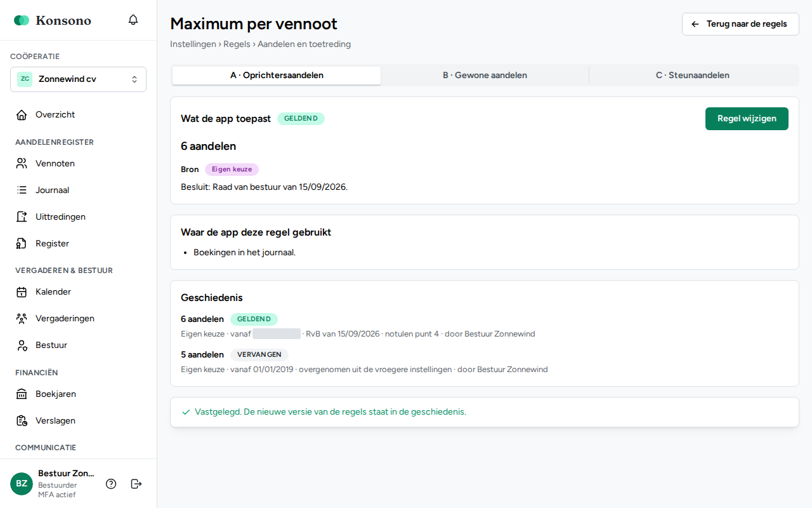Screen dimensions: 812x508
Task: Click the '5 aandelen' history entry
Action: tap(202, 355)
